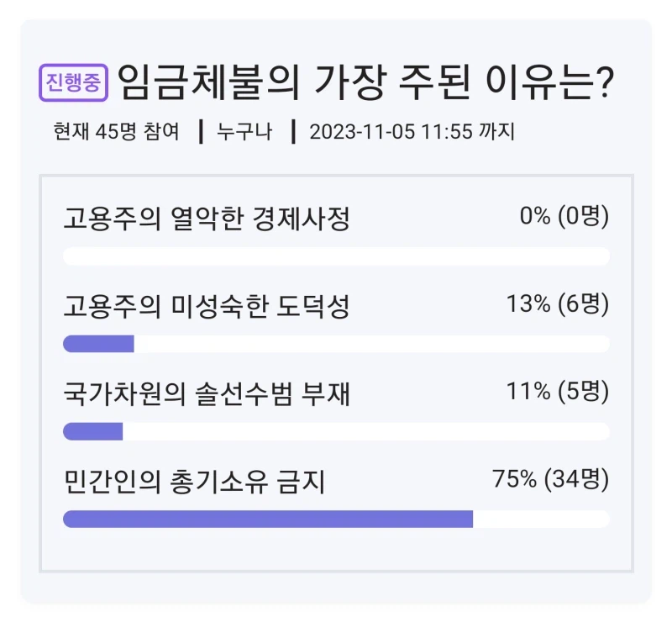Click the filled portion of 도덕성 progress bar
Image resolution: width=672 pixels, height=617 pixels.
click(97, 342)
